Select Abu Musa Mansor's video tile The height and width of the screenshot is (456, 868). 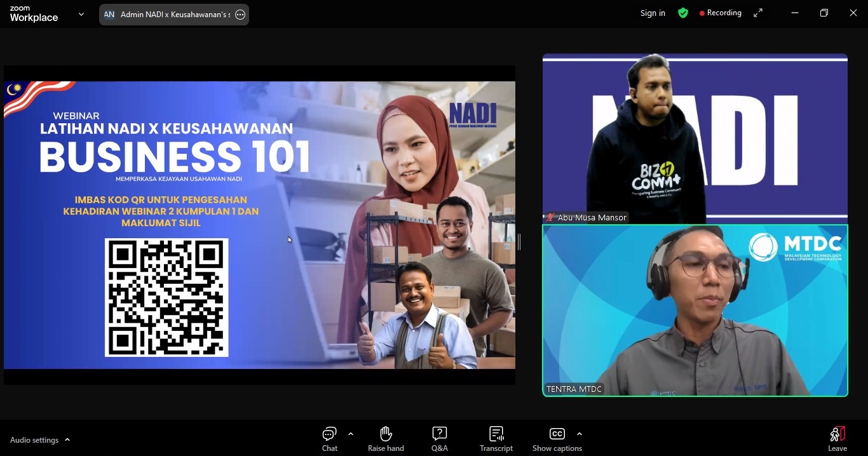pos(695,138)
